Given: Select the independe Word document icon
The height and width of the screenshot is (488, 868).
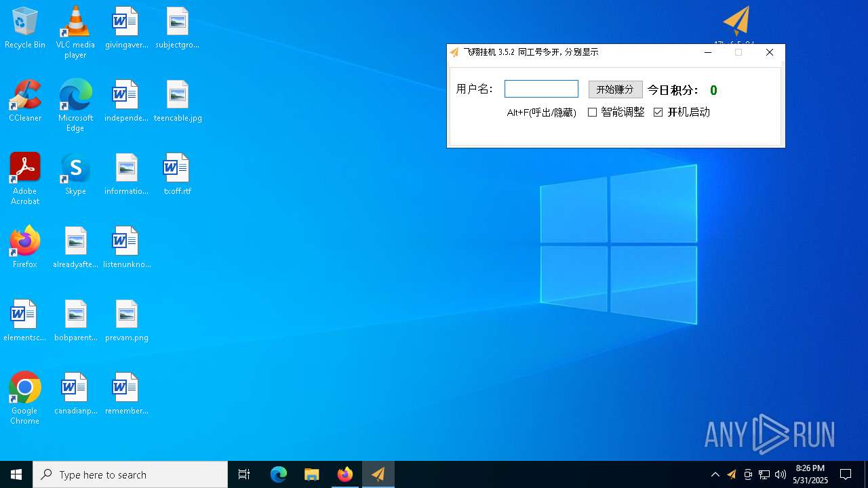Looking at the screenshot, I should [x=126, y=101].
